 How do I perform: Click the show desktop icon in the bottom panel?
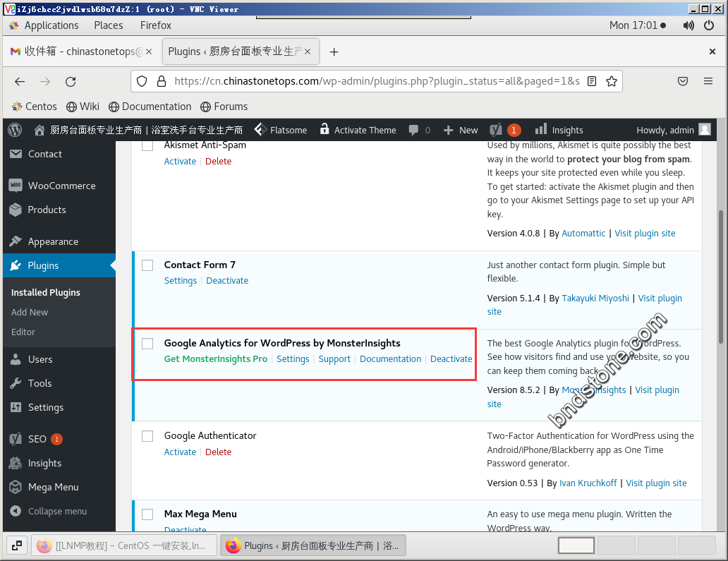[x=17, y=545]
